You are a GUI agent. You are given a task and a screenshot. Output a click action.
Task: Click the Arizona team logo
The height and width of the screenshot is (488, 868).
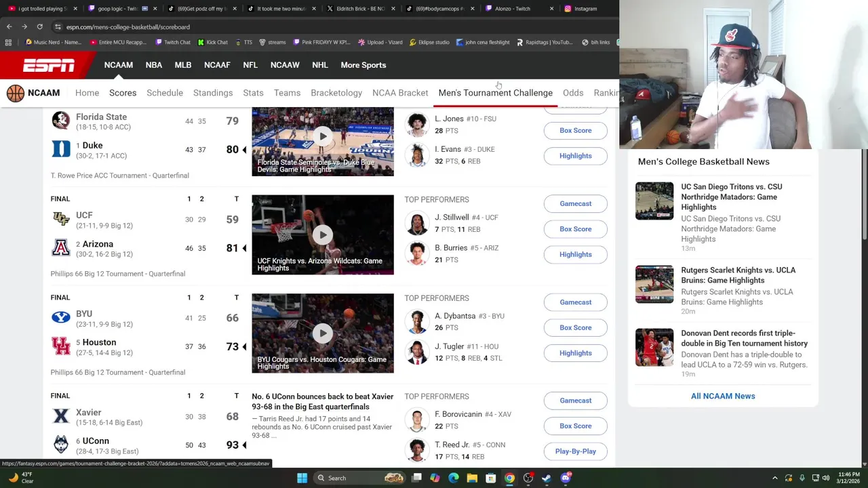(x=61, y=248)
